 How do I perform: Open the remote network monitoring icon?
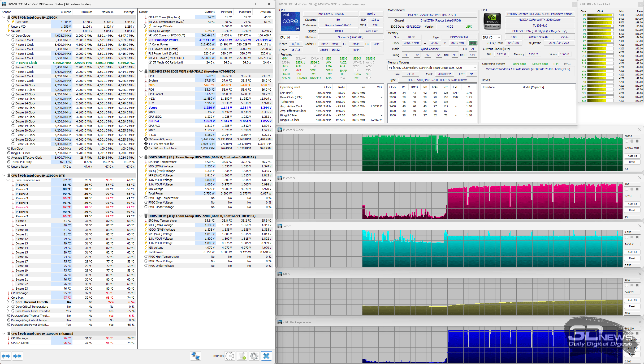[196, 356]
